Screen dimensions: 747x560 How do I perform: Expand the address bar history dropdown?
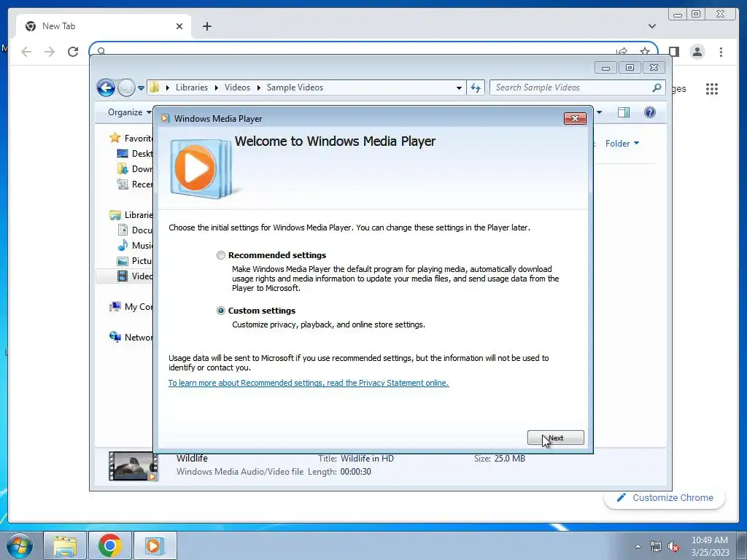(459, 88)
